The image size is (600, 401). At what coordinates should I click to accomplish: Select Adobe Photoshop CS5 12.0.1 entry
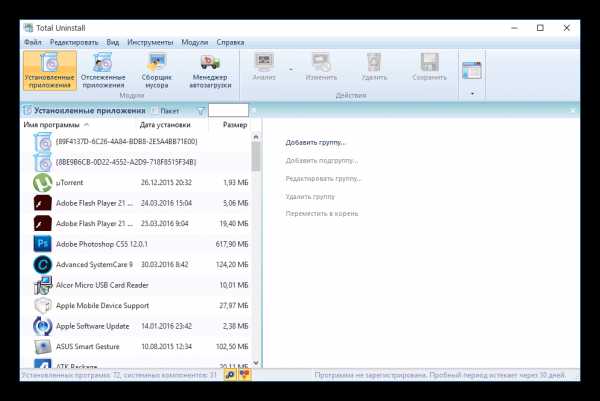click(x=102, y=244)
